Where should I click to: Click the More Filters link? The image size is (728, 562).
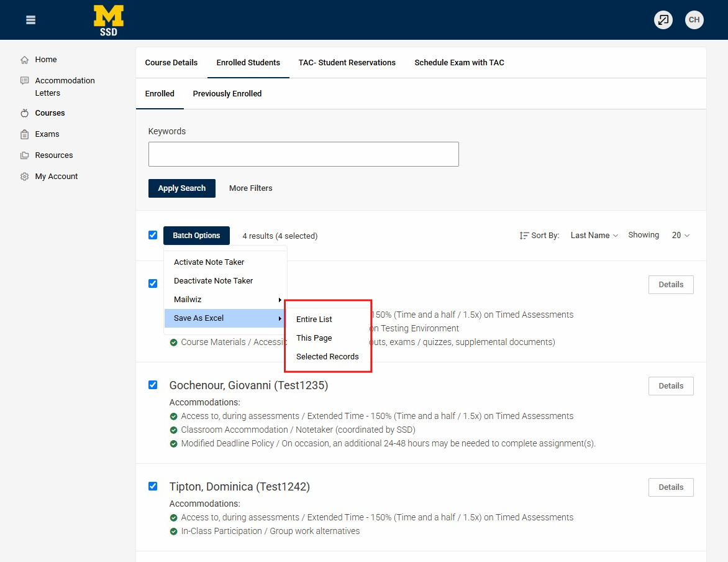coord(251,188)
